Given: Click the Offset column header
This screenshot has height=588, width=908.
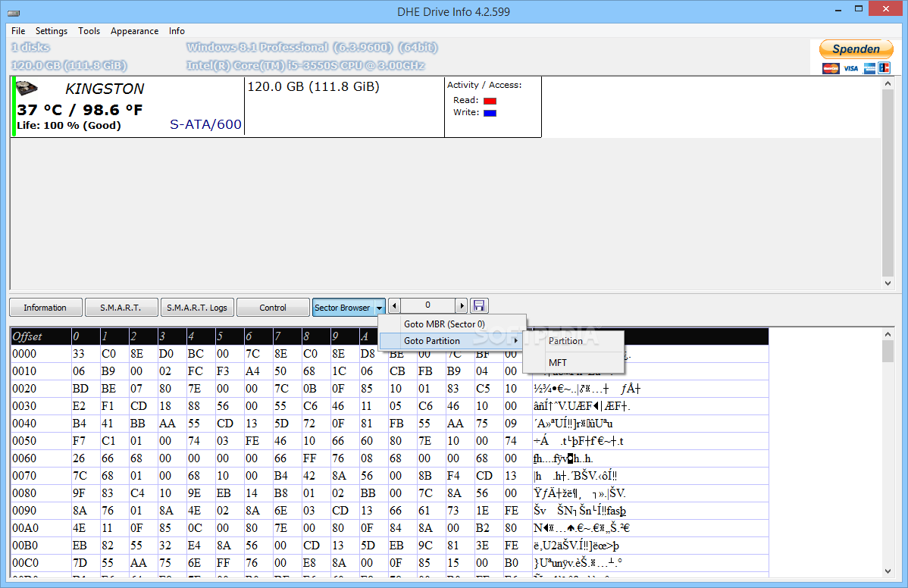Looking at the screenshot, I should [x=40, y=336].
